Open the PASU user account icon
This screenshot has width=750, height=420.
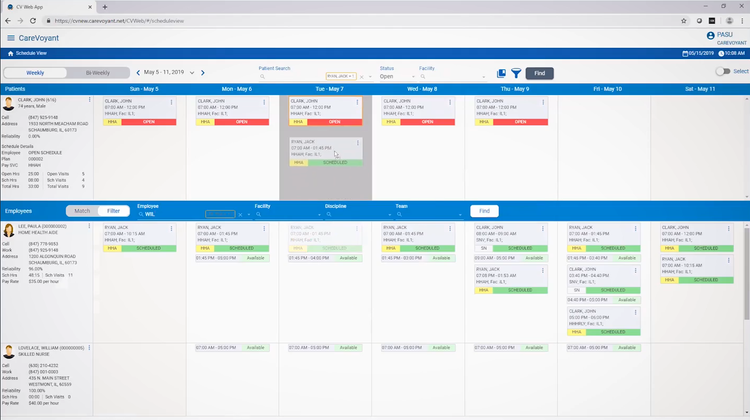[x=710, y=35]
